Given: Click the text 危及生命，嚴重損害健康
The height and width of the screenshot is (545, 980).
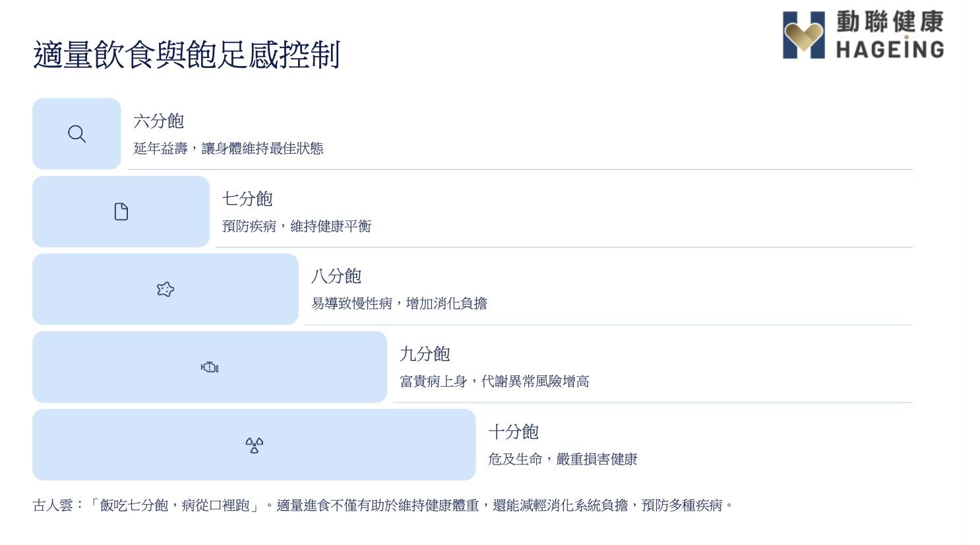Looking at the screenshot, I should (563, 459).
